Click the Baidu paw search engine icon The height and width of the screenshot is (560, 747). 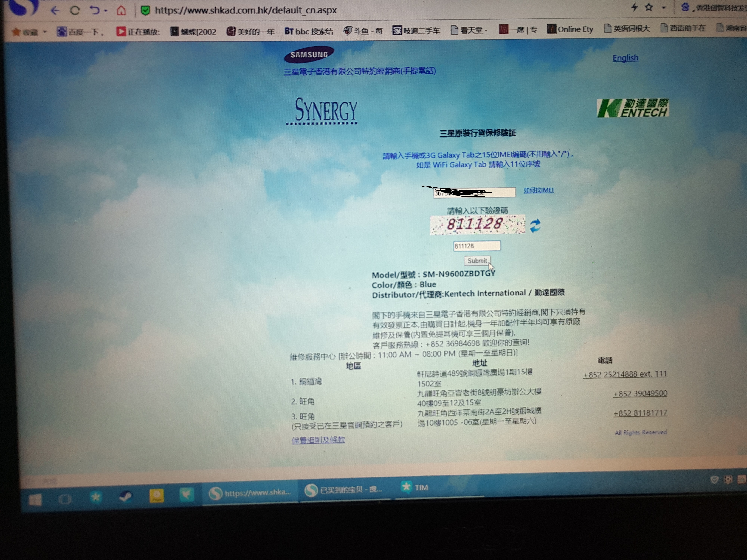pyautogui.click(x=685, y=7)
